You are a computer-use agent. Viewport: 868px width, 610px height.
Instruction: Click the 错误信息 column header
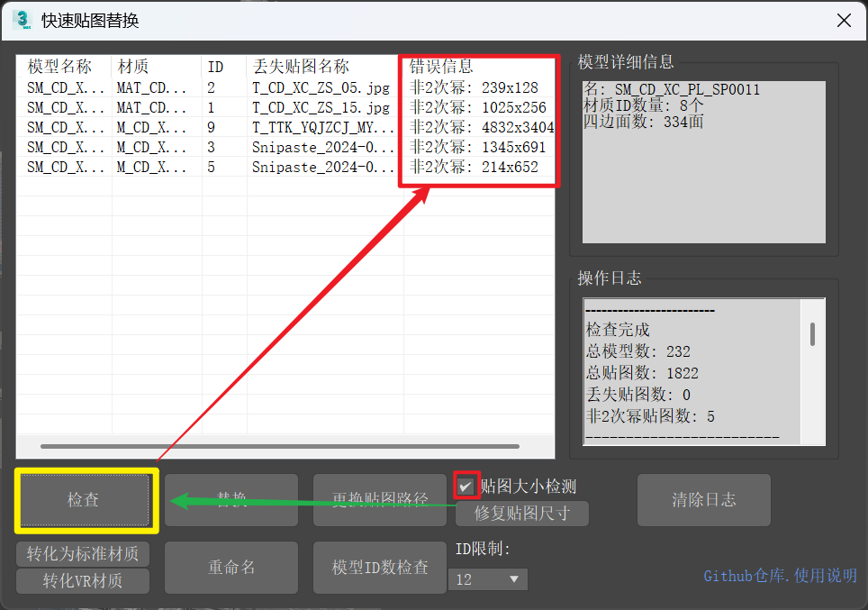441,67
